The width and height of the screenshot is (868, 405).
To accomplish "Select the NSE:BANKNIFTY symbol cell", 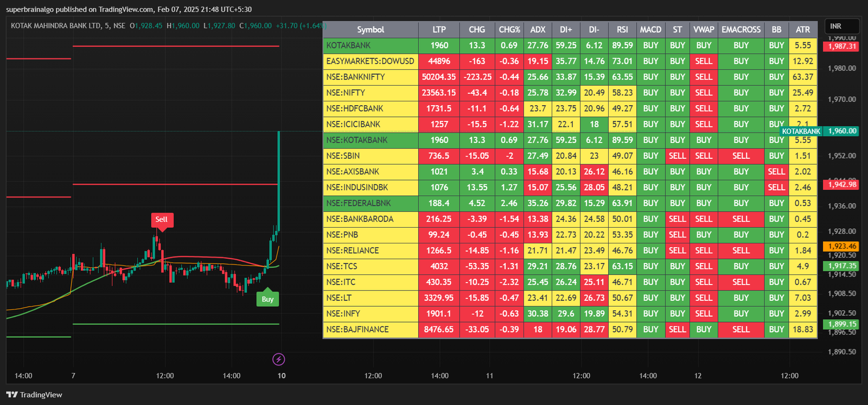I will 371,77.
